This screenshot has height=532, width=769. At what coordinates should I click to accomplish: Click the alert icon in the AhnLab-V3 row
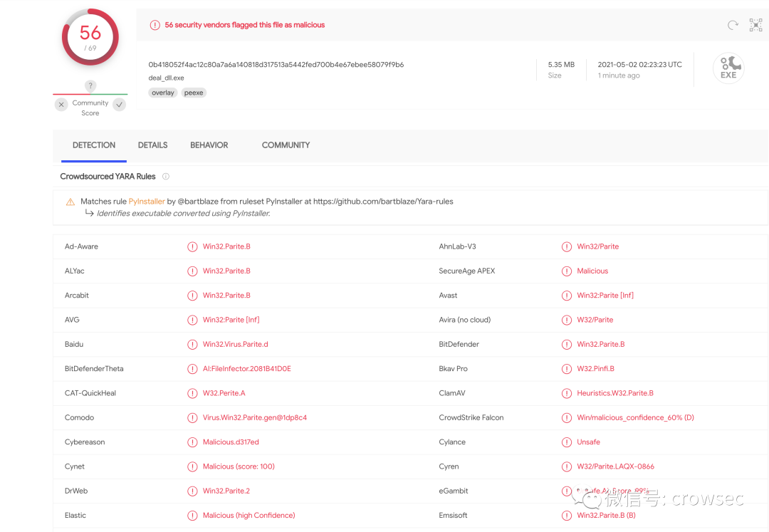(x=567, y=246)
